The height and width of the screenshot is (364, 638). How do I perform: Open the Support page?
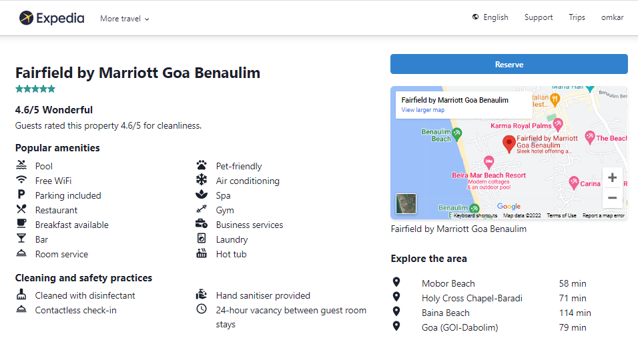tap(538, 17)
